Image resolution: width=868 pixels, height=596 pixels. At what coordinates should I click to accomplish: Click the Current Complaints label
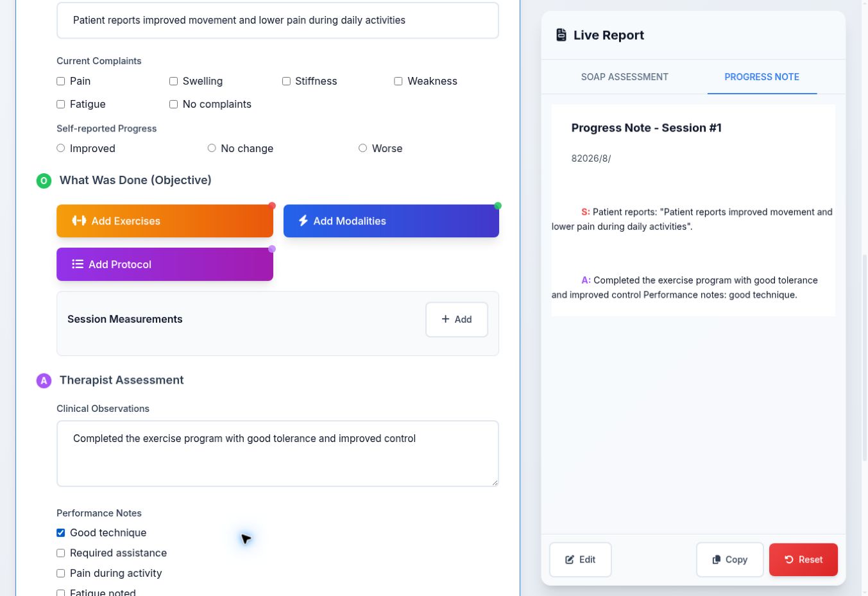pos(99,61)
